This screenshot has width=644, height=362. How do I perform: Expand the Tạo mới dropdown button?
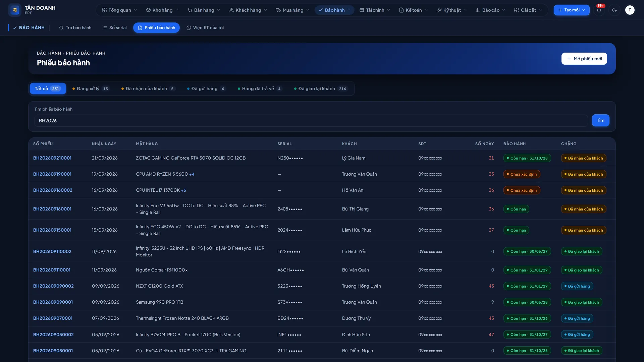572,10
